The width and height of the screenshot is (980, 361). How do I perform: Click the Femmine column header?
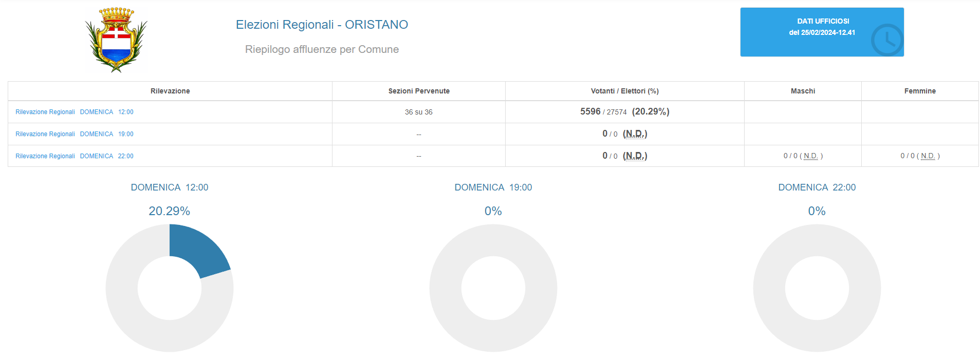(x=920, y=91)
